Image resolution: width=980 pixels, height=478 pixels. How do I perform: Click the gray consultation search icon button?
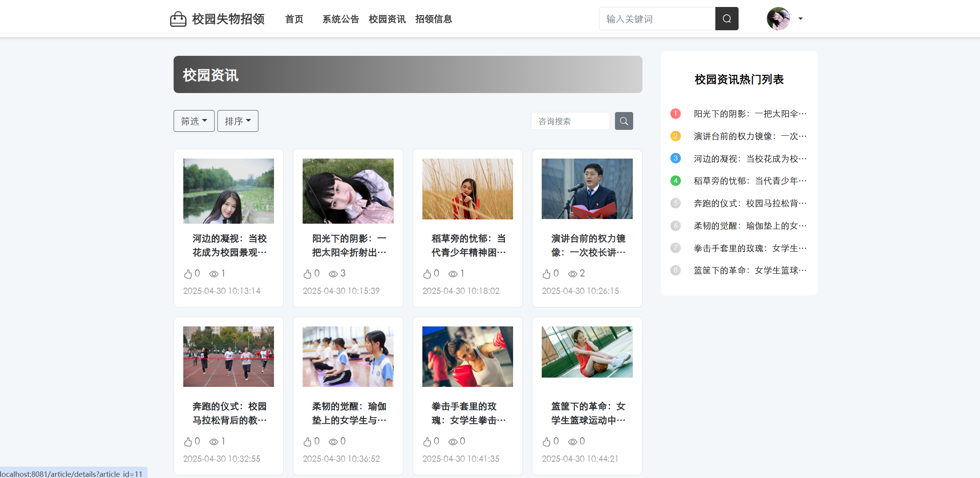(623, 121)
